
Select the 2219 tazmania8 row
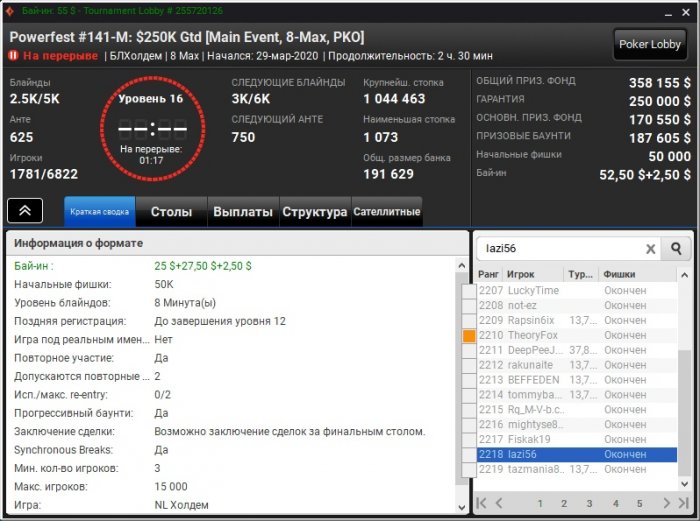(x=577, y=470)
